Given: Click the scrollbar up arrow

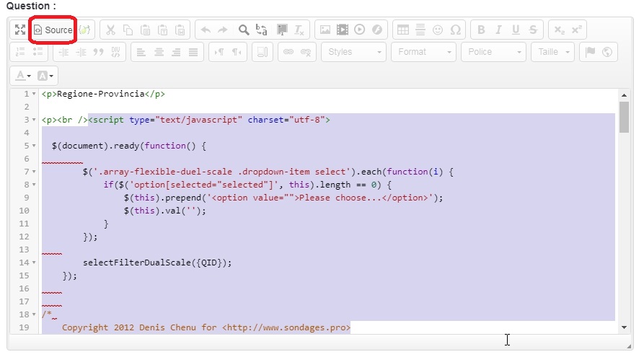Looking at the screenshot, I should click(x=624, y=95).
